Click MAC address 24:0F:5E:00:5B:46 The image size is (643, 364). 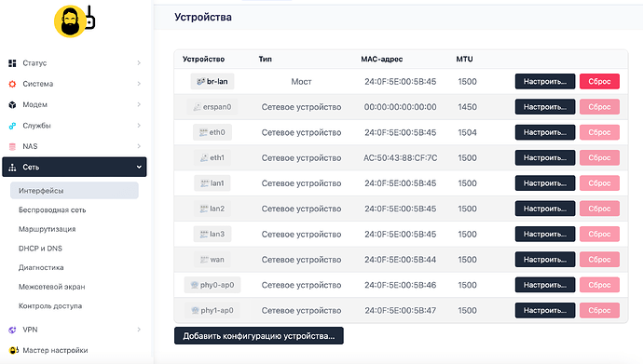click(400, 285)
